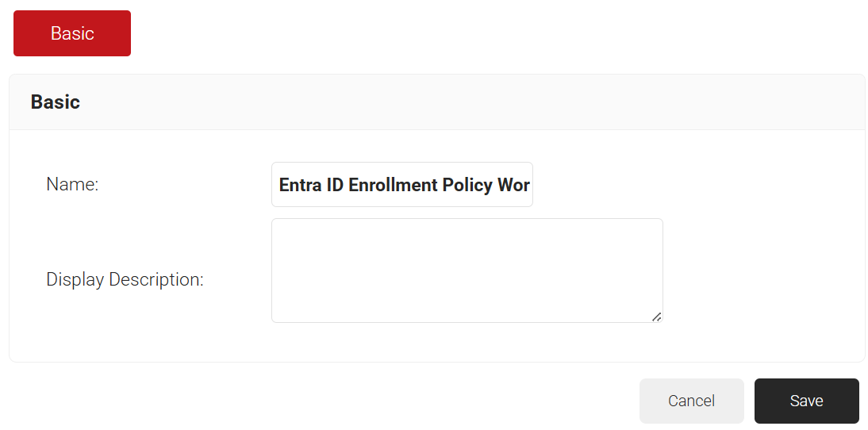Cancel editing the basic settings
The height and width of the screenshot is (430, 868).
(691, 401)
